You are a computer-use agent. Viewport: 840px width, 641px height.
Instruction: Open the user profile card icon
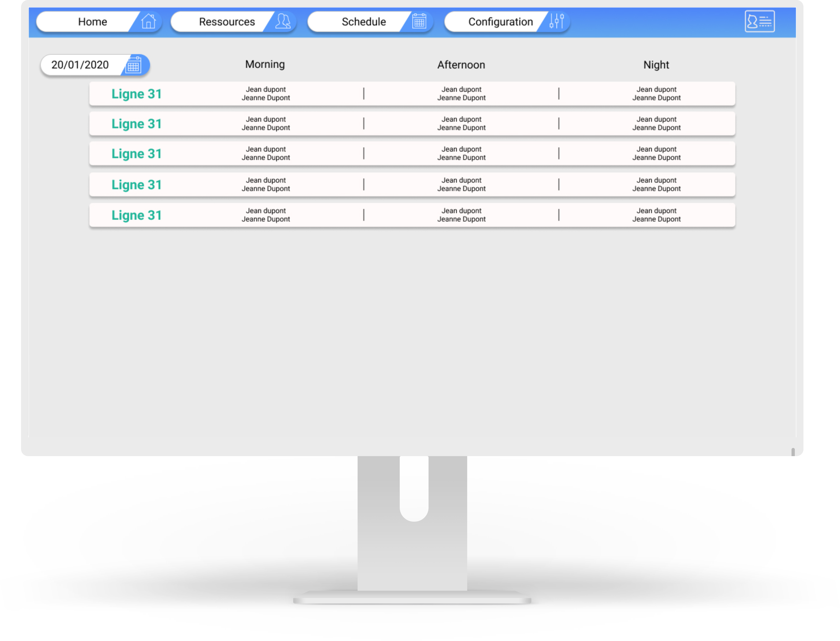click(x=759, y=21)
